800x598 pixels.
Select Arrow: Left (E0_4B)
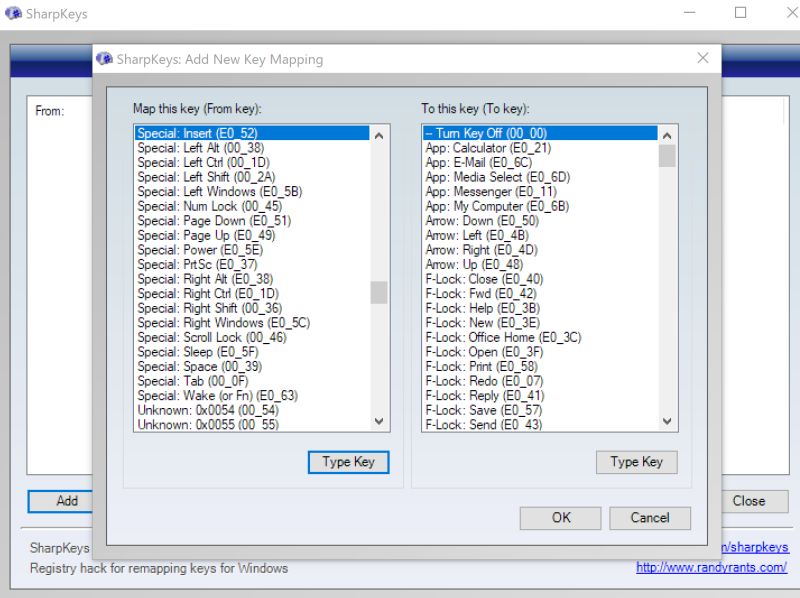pos(540,235)
